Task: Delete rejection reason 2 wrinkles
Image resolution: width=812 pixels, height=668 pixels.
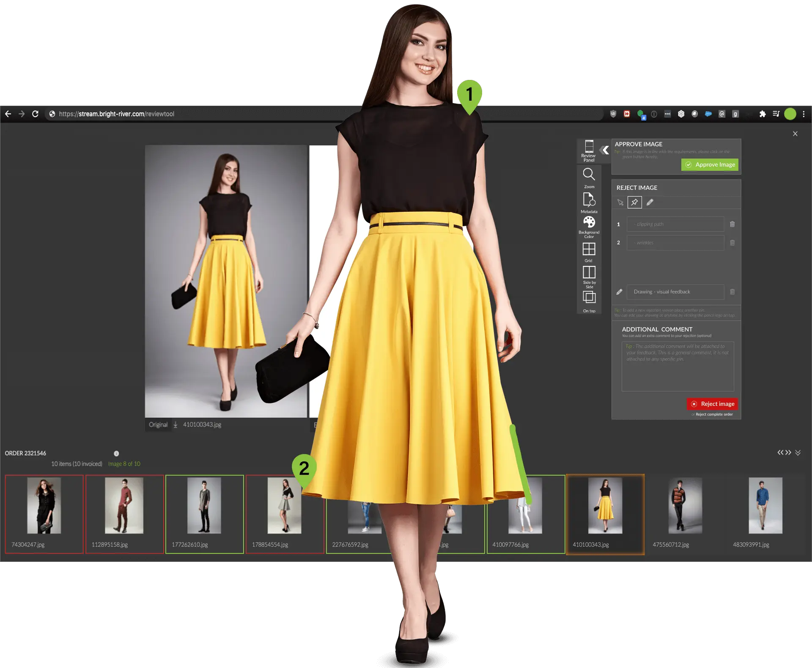Action: click(732, 243)
